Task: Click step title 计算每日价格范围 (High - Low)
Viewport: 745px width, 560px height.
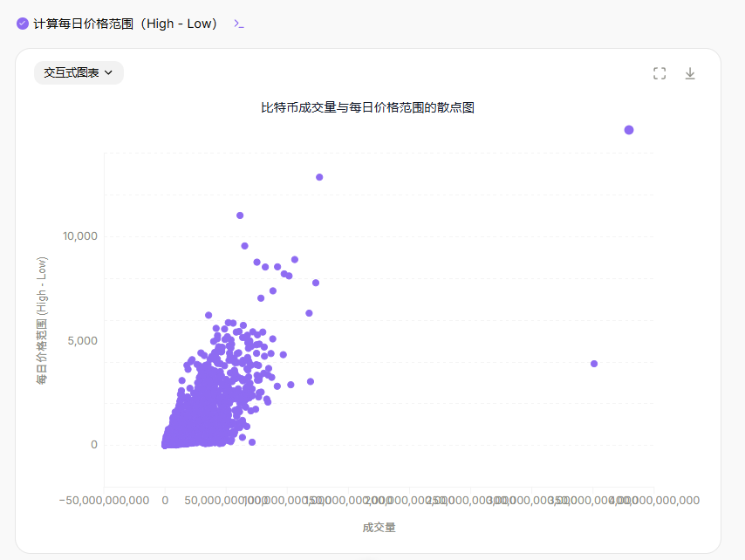Action: pos(125,24)
